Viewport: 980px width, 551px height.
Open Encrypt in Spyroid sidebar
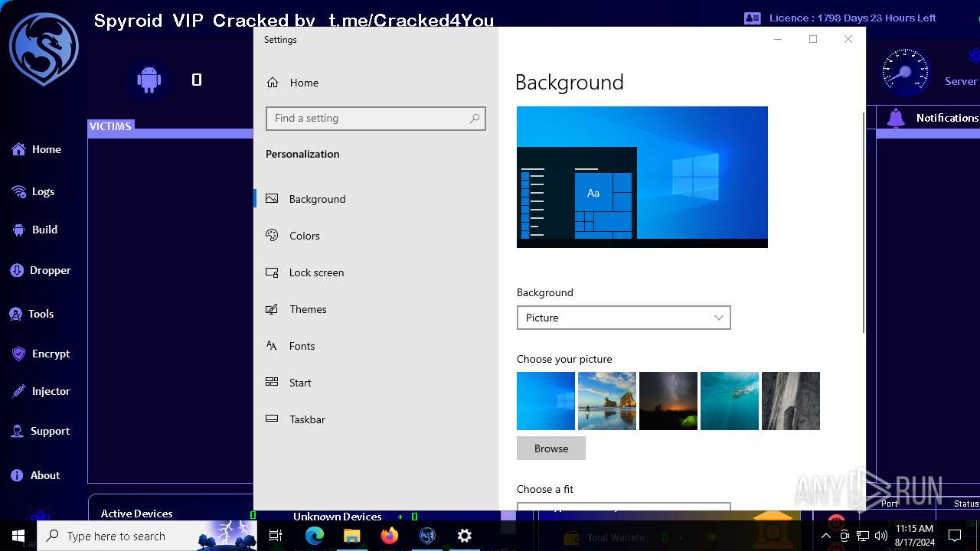[41, 354]
